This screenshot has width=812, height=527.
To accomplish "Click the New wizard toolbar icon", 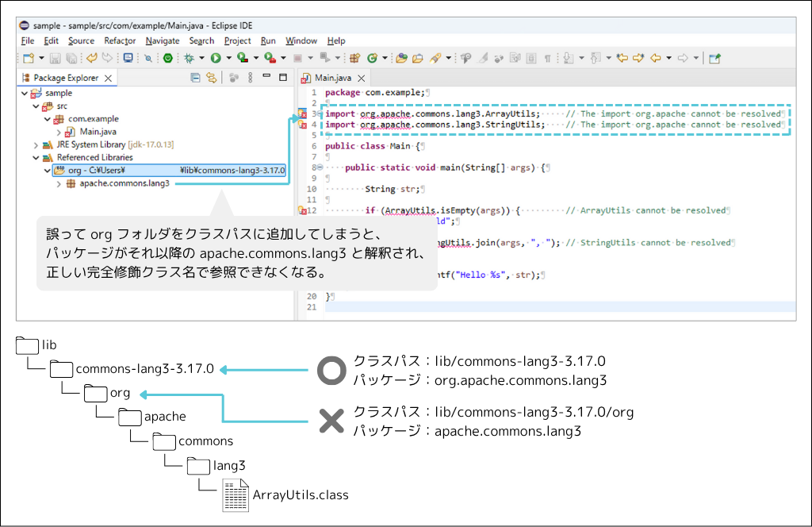I will 29,58.
